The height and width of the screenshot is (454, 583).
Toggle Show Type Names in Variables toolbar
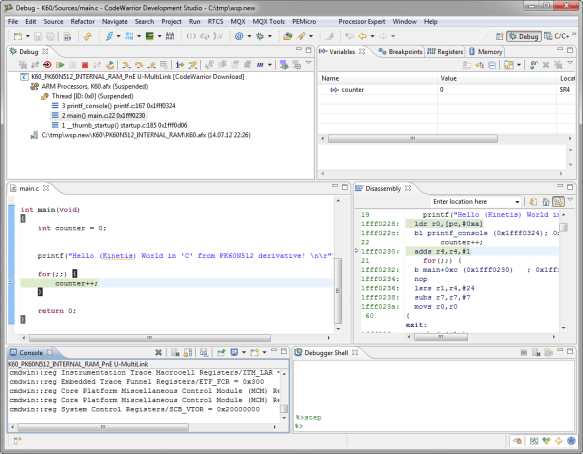click(x=467, y=65)
